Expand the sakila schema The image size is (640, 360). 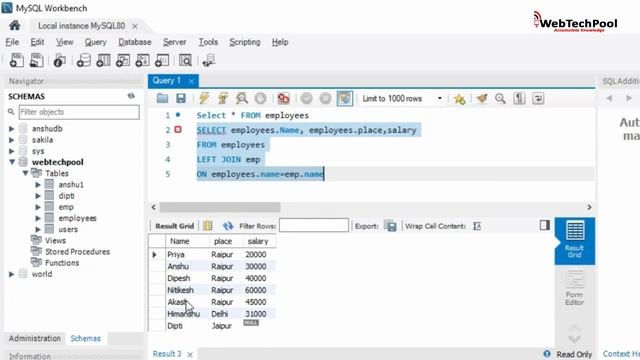11,140
